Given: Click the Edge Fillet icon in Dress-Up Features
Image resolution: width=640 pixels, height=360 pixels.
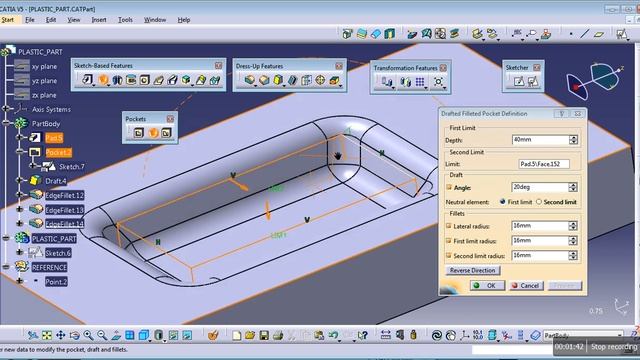Looking at the screenshot, I should point(250,80).
